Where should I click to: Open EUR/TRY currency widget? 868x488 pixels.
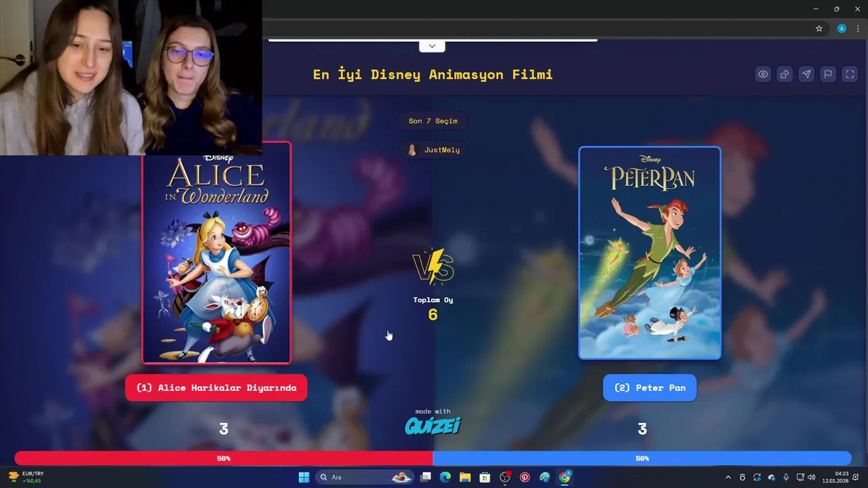(x=25, y=477)
